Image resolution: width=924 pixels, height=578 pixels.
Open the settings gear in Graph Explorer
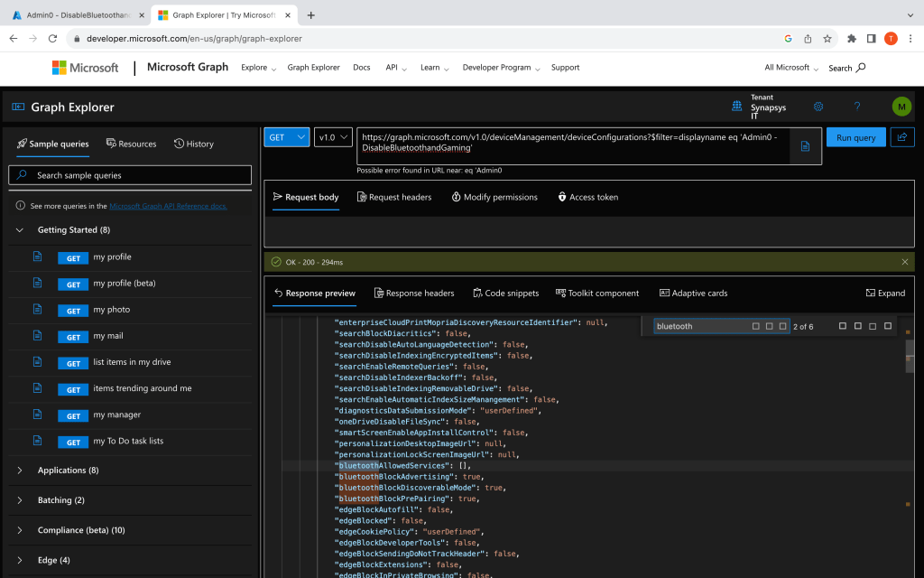818,107
